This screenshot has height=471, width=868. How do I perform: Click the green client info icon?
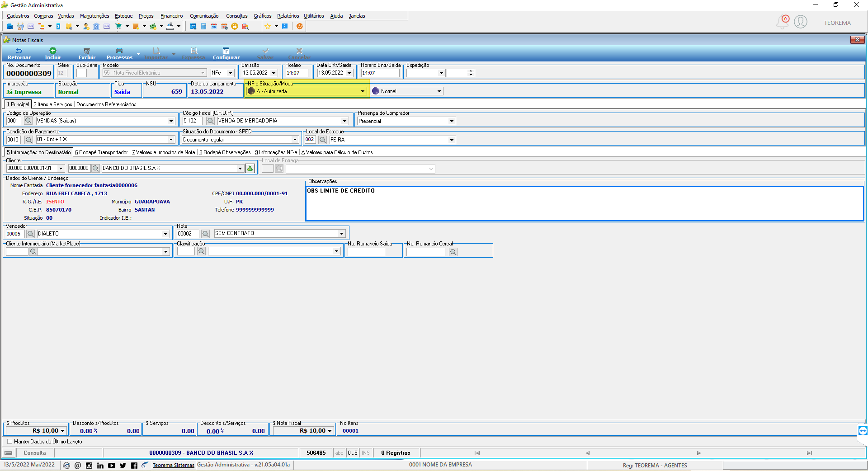click(x=250, y=168)
